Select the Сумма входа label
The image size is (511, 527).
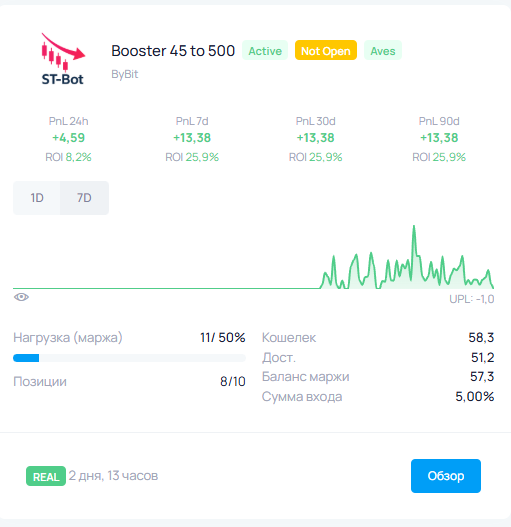pos(302,397)
